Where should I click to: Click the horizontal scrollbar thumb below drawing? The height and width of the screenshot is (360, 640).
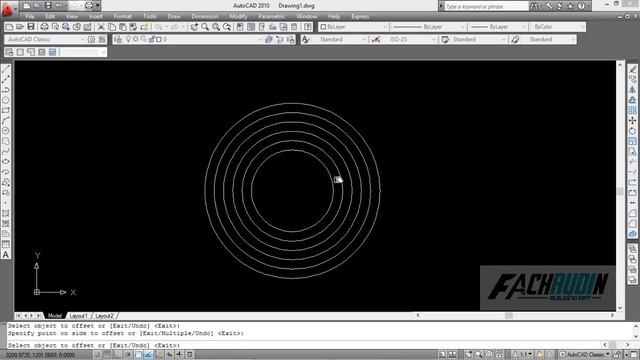pos(509,316)
